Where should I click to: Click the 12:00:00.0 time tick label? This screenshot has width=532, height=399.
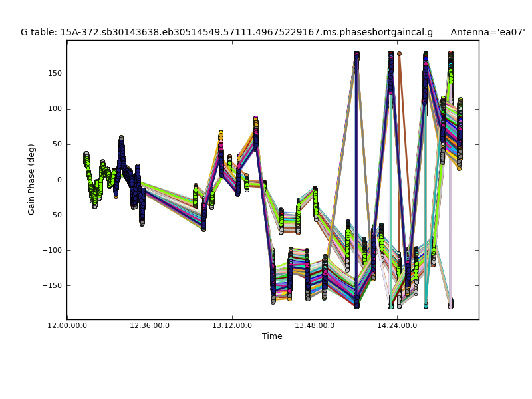pos(66,325)
